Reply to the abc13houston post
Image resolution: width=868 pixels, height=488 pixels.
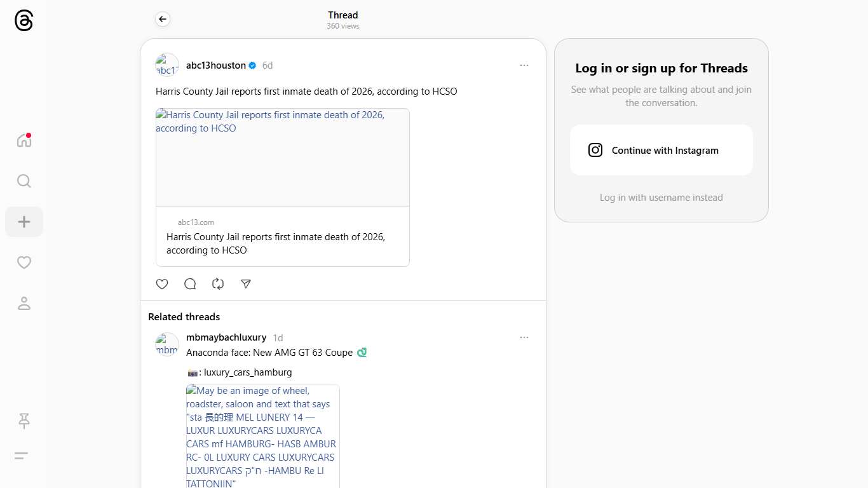[190, 284]
